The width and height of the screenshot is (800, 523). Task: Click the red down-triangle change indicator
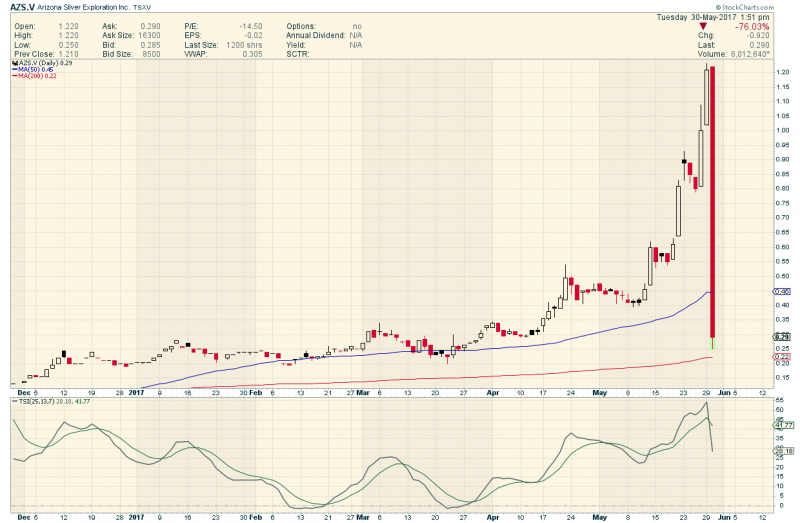(x=703, y=26)
